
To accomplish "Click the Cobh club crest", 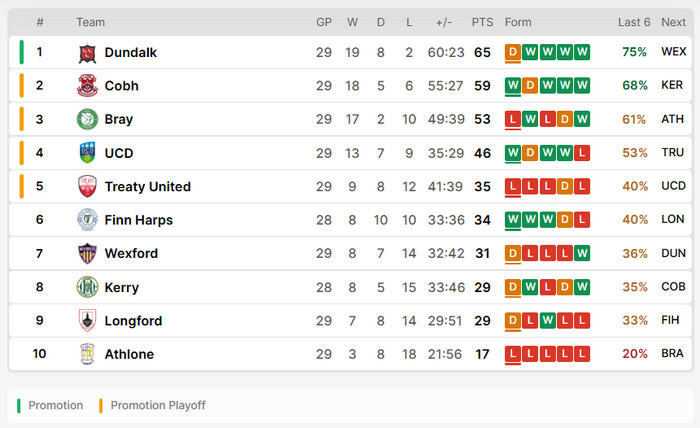I will [x=88, y=86].
